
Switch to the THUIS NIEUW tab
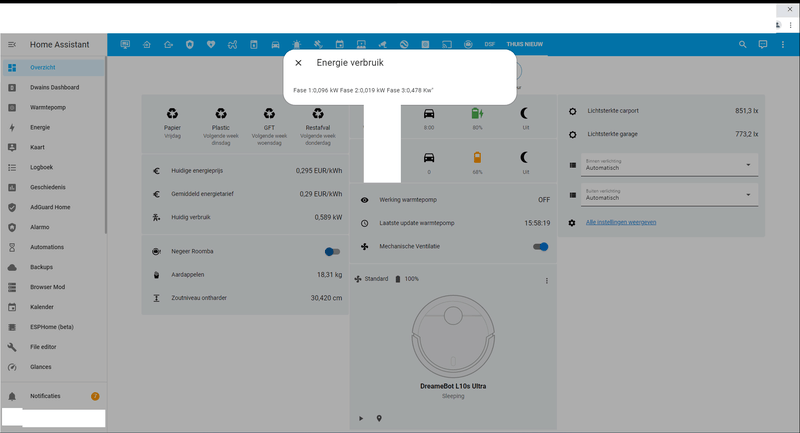pos(524,44)
